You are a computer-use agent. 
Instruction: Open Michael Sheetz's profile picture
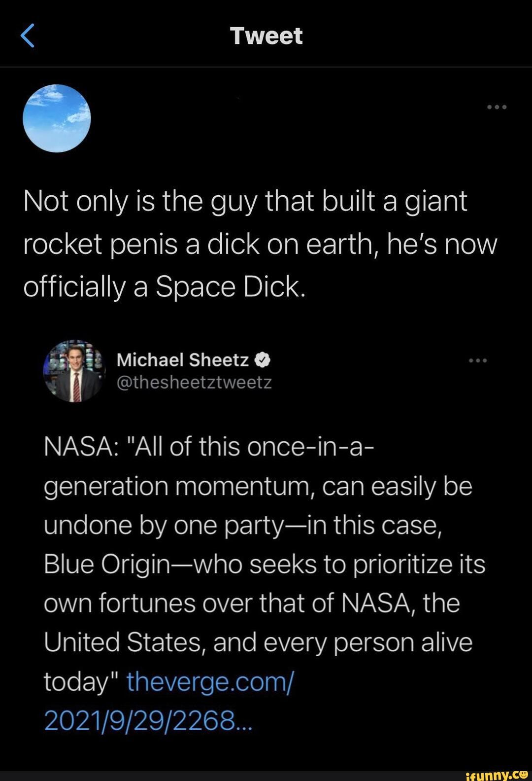click(75, 371)
